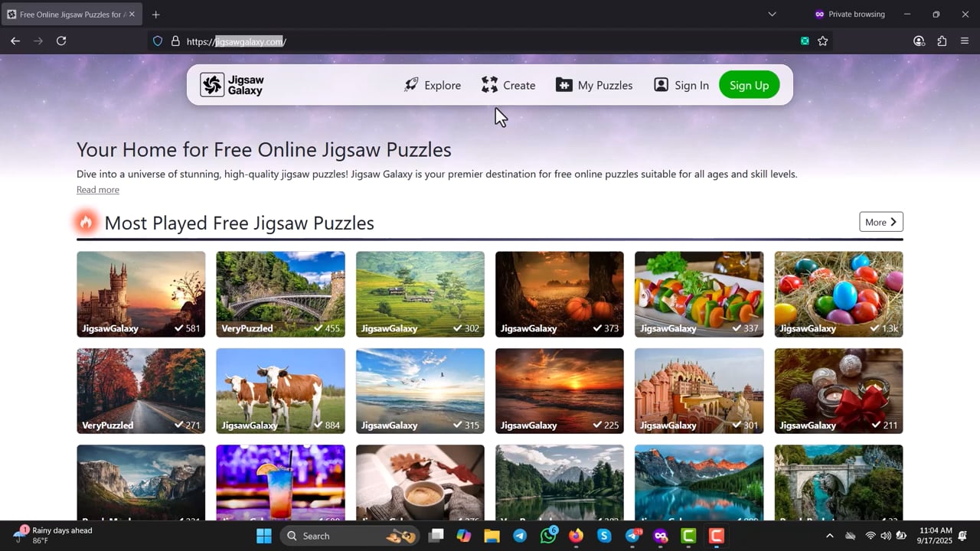Click the site padlock icon
980x551 pixels.
[x=175, y=41]
